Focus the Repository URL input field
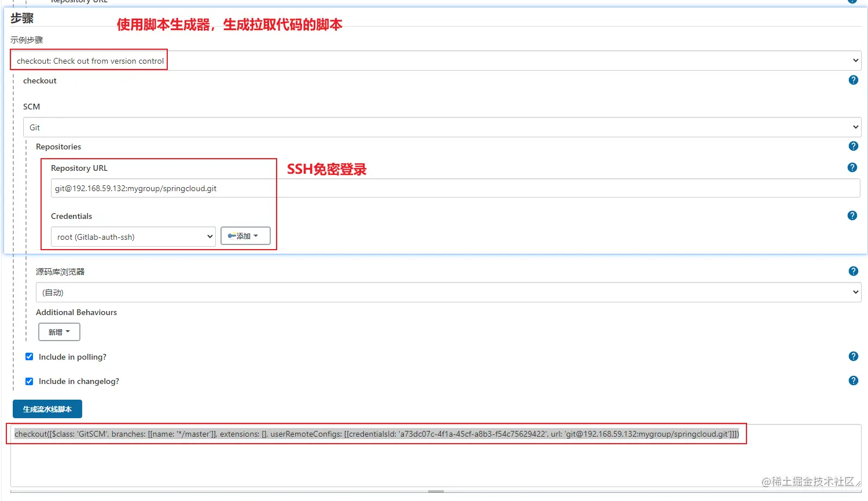The image size is (868, 501). (455, 188)
